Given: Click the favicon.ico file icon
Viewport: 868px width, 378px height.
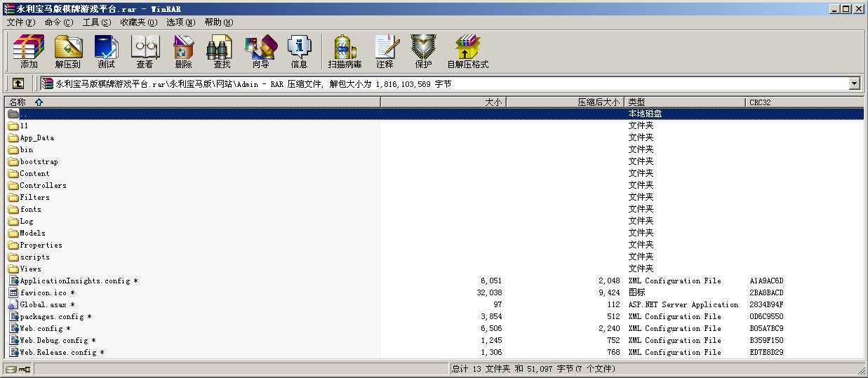Looking at the screenshot, I should coord(13,292).
